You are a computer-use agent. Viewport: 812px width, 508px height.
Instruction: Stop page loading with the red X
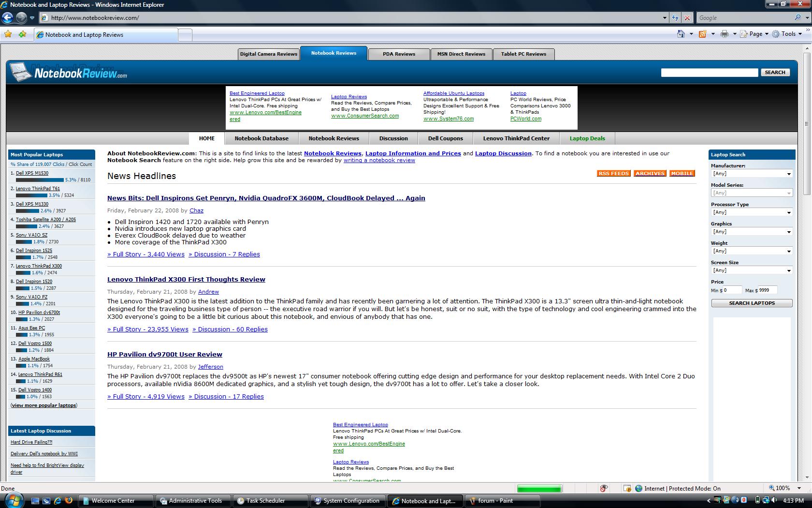coord(687,18)
